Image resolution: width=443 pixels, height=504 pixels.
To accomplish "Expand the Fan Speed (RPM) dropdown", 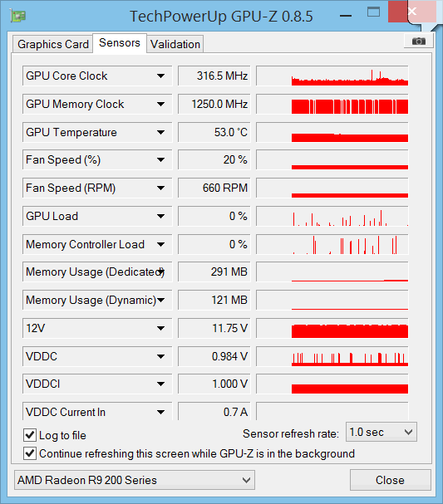I will [161, 188].
